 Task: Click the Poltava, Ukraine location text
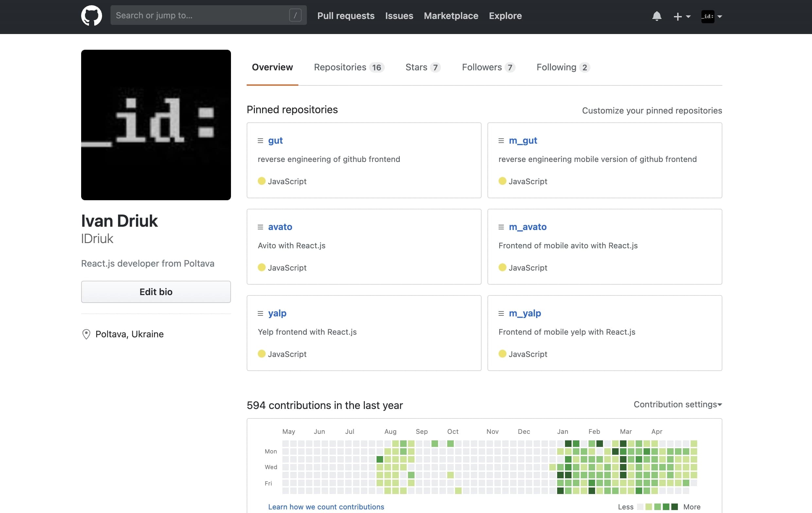pos(130,334)
